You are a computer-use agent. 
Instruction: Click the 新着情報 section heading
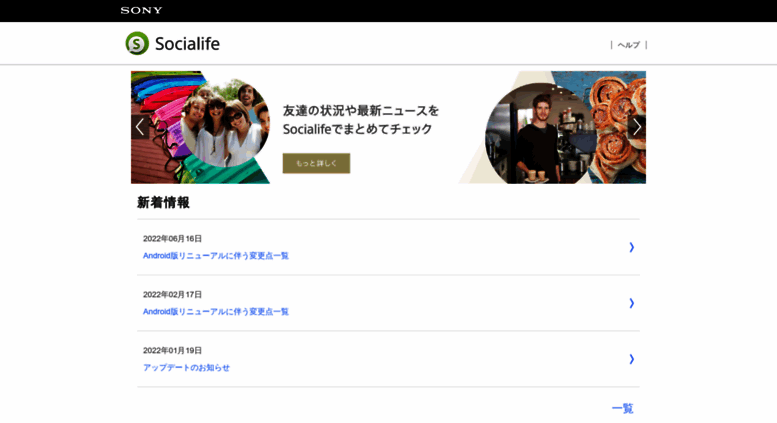164,203
